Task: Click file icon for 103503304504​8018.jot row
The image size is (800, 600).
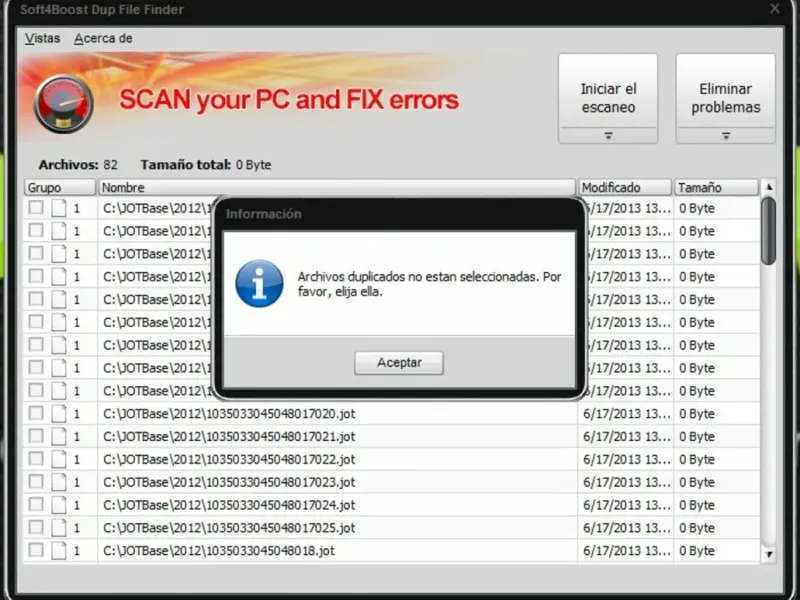Action: (x=59, y=551)
